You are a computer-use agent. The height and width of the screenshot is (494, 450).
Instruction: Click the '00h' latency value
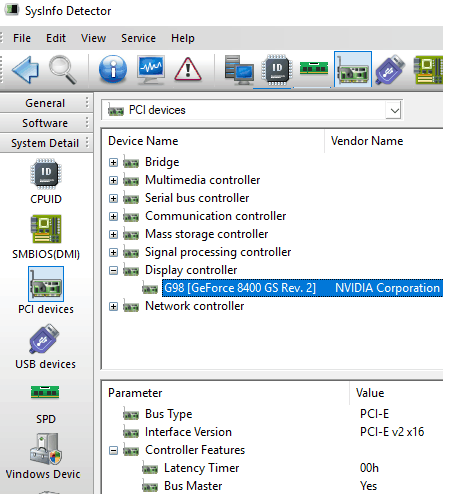tap(369, 468)
